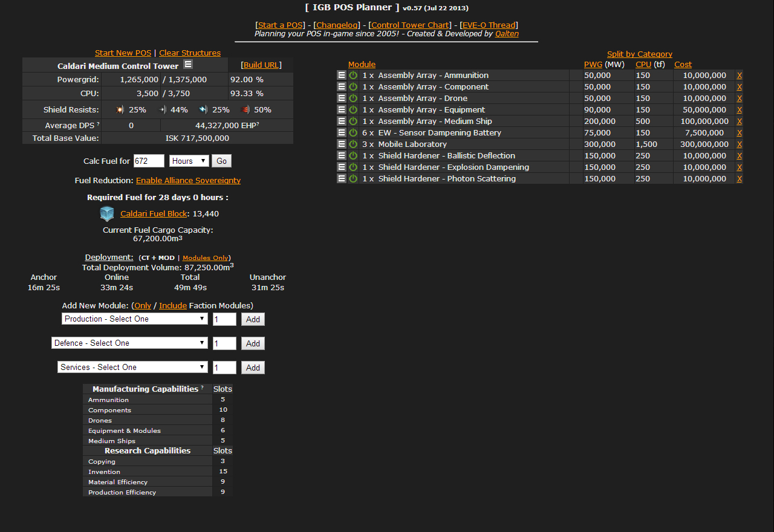The height and width of the screenshot is (532, 774).
Task: Click the Calc Fuel hours input field
Action: point(149,161)
